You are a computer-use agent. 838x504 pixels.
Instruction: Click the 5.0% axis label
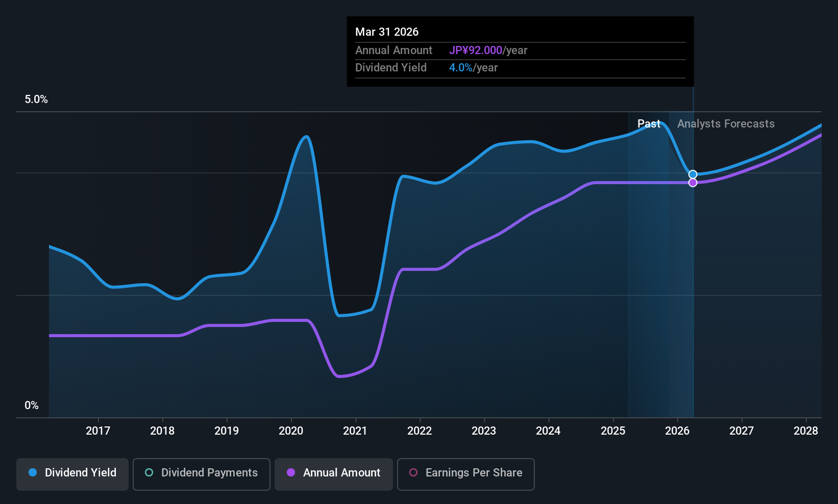36,99
